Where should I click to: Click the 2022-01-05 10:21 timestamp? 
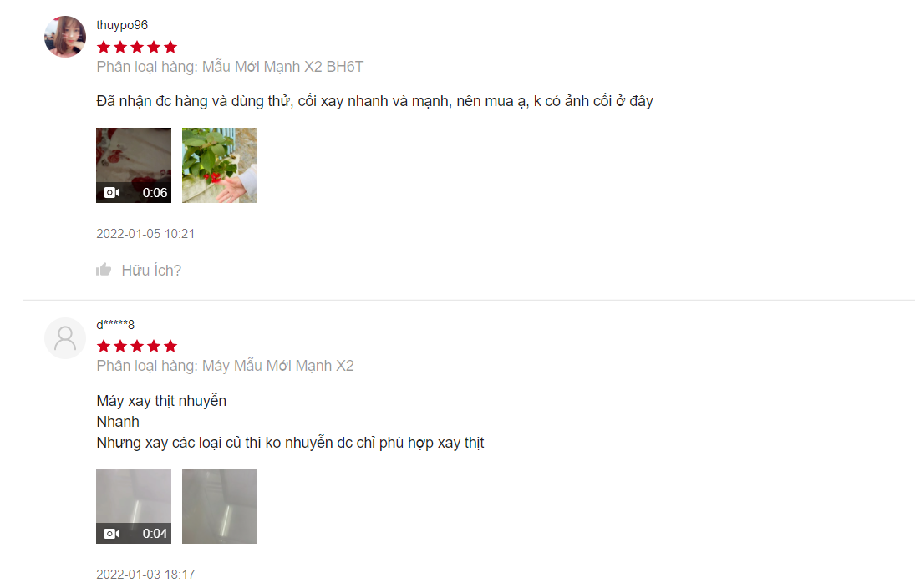click(x=145, y=234)
